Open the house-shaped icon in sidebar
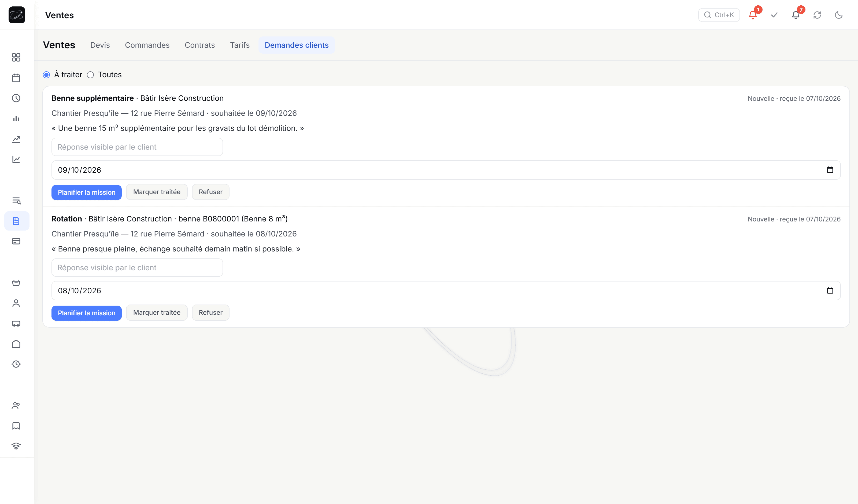Image resolution: width=858 pixels, height=504 pixels. point(16,344)
